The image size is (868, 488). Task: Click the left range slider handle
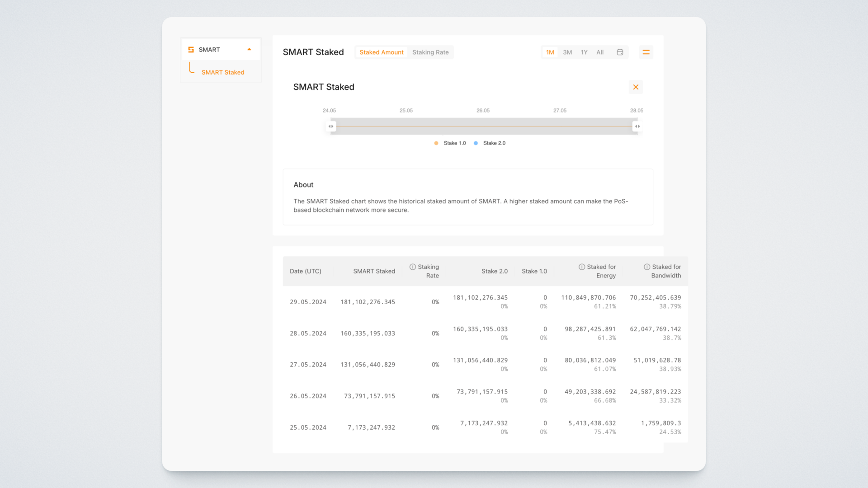click(x=331, y=127)
